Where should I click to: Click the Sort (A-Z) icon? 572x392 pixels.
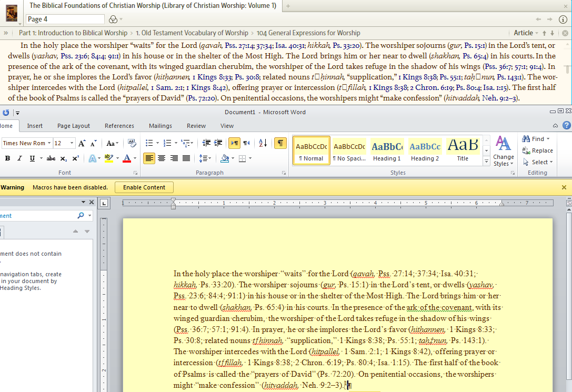click(263, 143)
